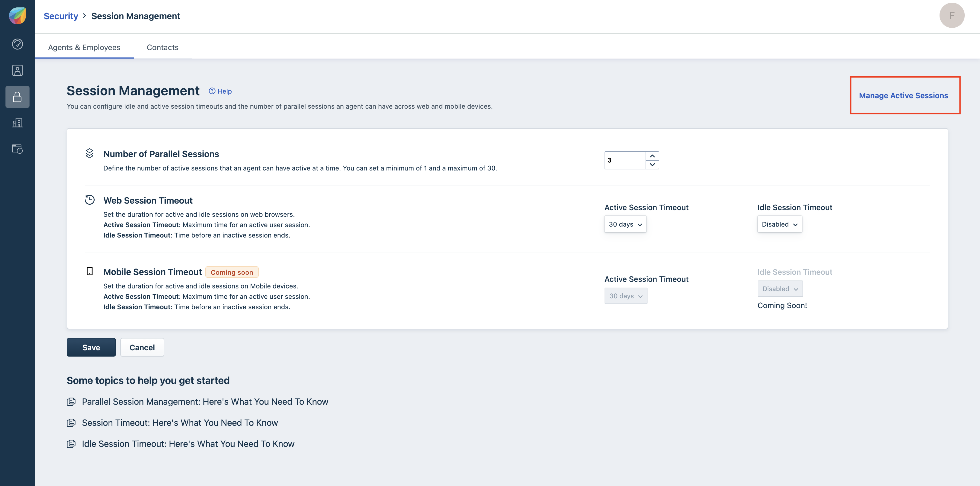The image size is (980, 486).
Task: Switch to the Contacts tab
Action: pyautogui.click(x=162, y=47)
